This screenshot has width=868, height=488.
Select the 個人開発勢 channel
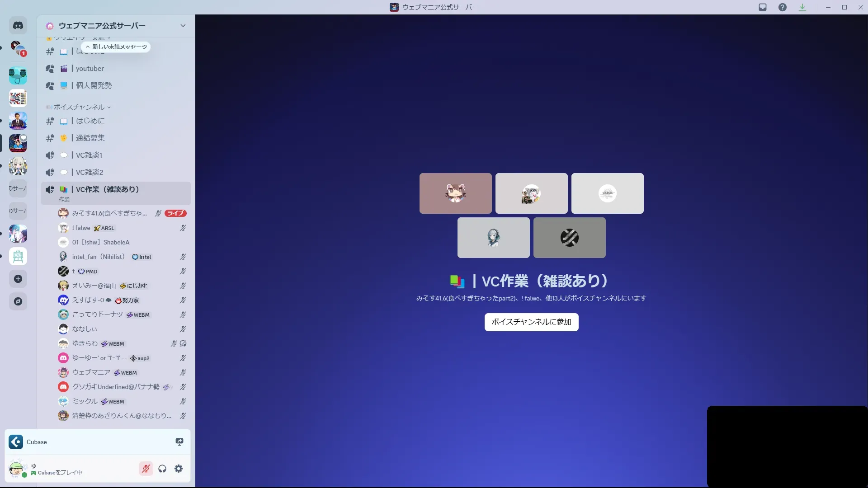(94, 85)
